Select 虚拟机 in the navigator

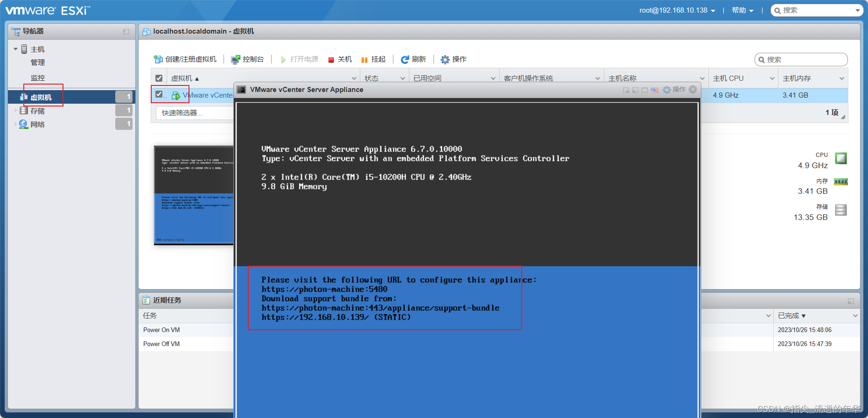point(41,97)
